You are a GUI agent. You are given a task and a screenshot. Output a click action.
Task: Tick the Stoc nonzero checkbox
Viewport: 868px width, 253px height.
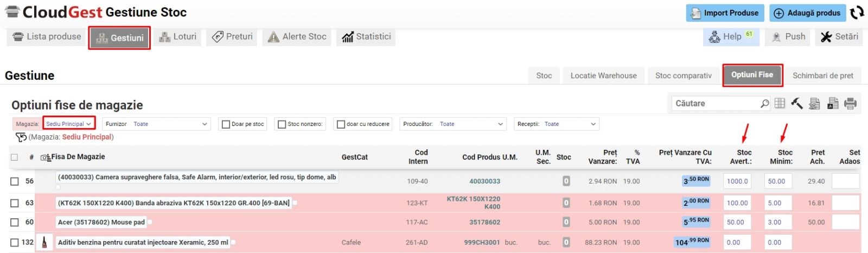(282, 124)
